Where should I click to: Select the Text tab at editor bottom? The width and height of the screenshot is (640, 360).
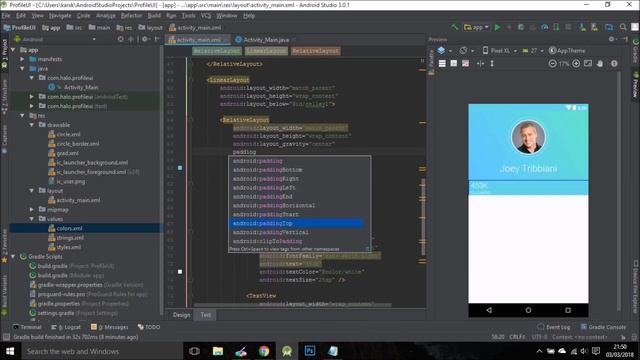point(206,315)
